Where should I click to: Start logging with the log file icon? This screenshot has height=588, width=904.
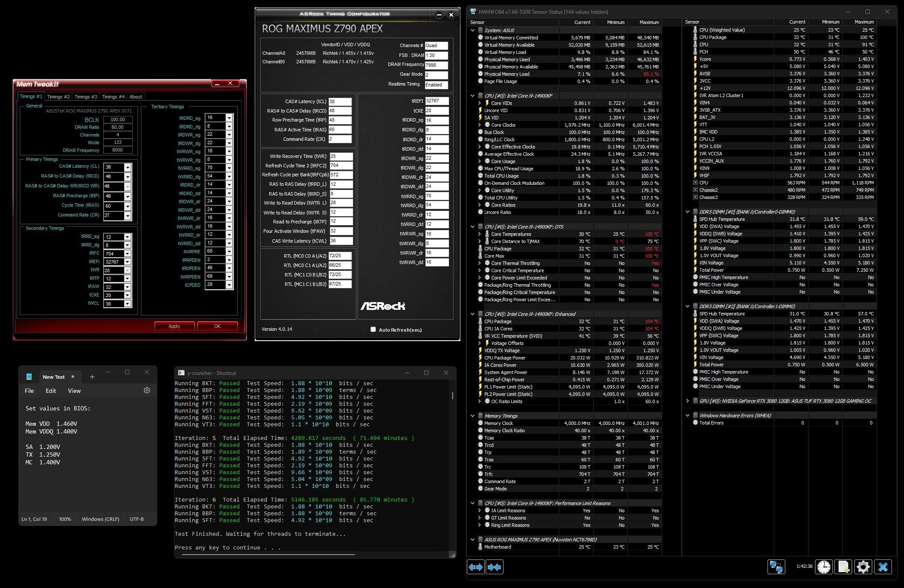843,567
